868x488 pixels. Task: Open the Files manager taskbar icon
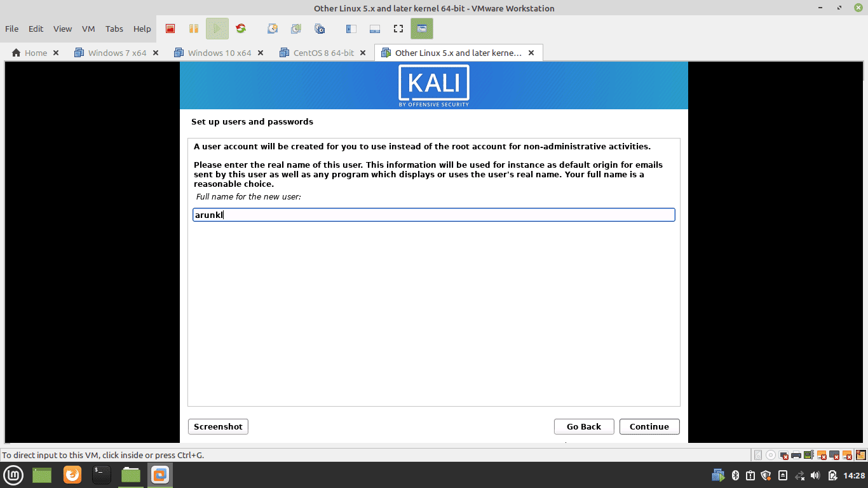(131, 475)
